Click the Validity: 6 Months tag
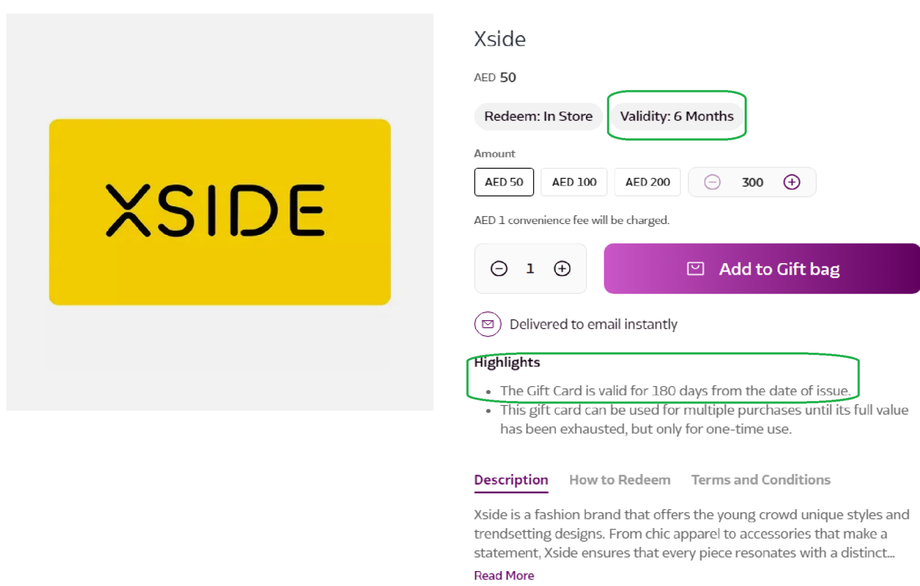920x586 pixels. point(677,116)
